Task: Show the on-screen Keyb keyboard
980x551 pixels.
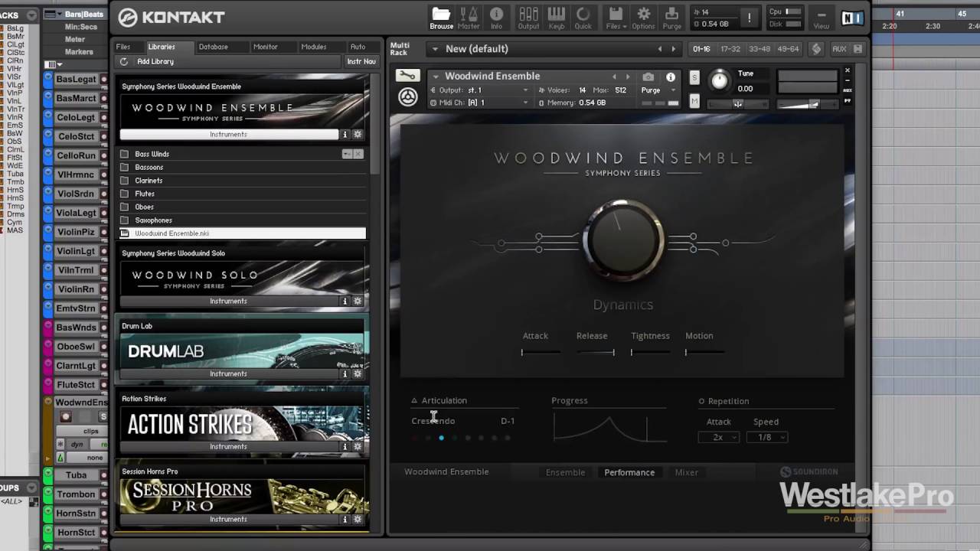Action: pyautogui.click(x=557, y=18)
